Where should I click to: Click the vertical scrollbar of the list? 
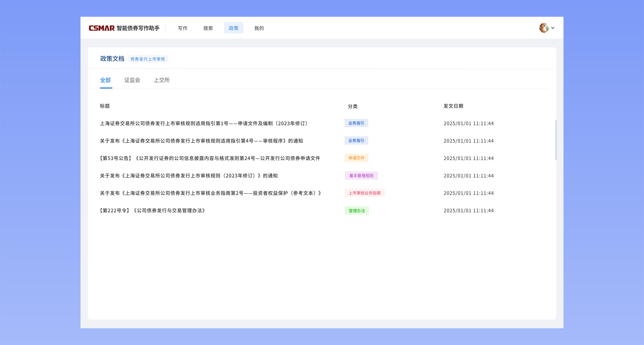pos(556,140)
